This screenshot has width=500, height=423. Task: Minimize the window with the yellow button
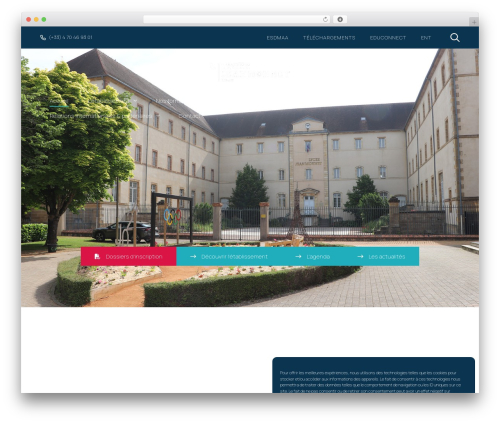36,20
